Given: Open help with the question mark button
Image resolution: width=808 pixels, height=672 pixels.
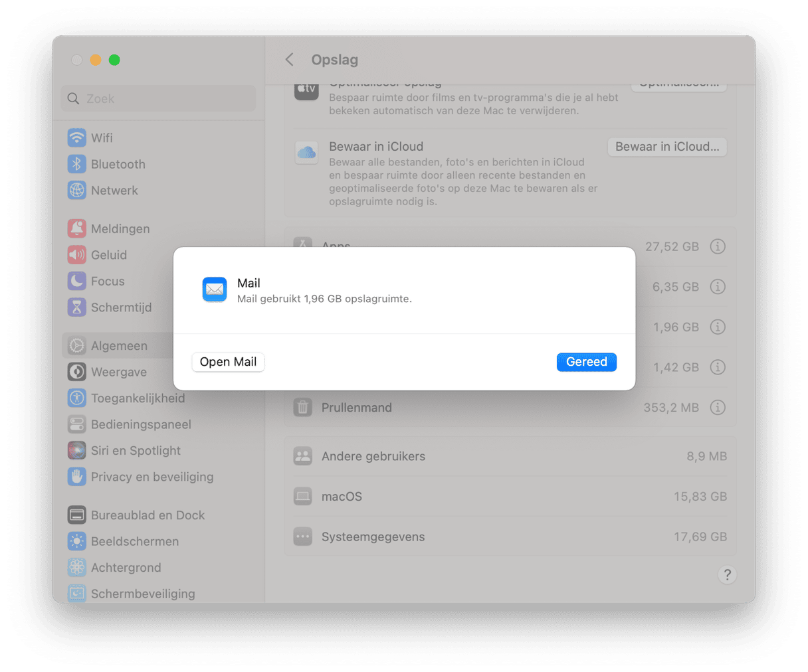Looking at the screenshot, I should coord(728,574).
